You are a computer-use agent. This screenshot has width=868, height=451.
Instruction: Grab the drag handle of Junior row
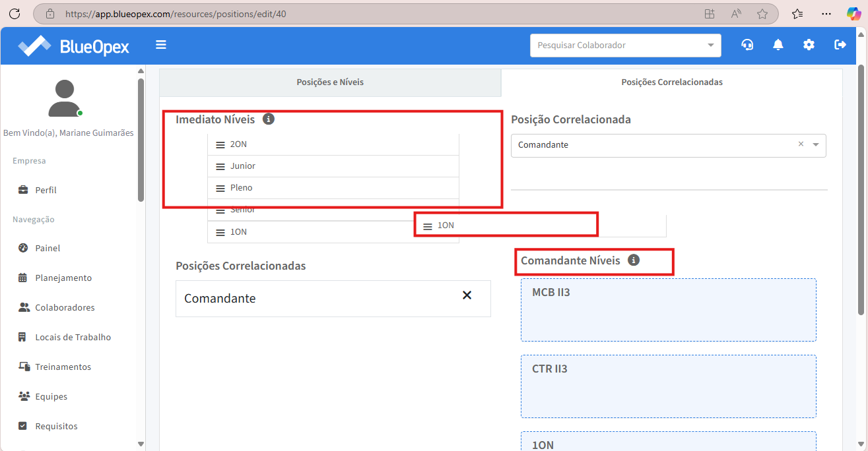click(220, 167)
